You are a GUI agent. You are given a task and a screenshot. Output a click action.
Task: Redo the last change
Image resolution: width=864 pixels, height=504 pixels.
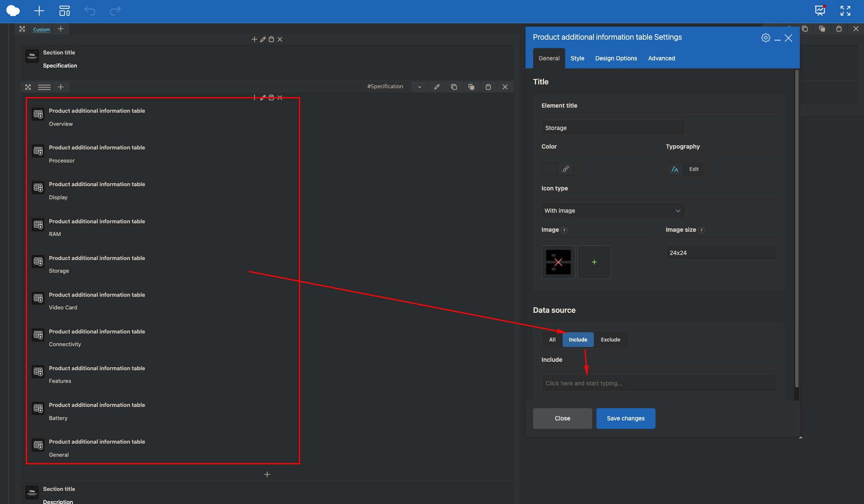pyautogui.click(x=115, y=11)
